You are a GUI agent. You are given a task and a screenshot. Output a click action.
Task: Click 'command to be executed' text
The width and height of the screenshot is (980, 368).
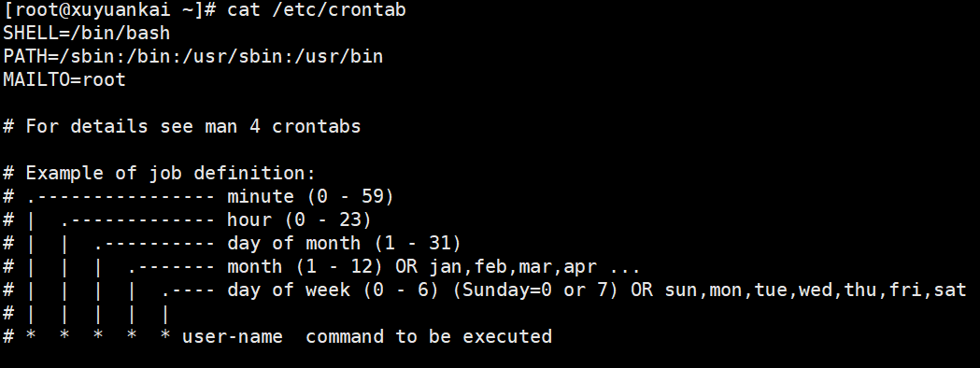pos(429,337)
